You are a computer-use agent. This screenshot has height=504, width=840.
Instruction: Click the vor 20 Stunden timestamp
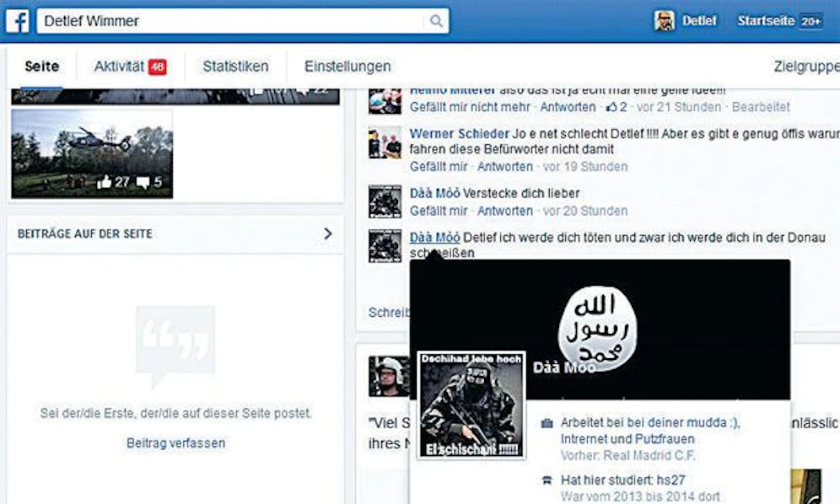tap(585, 211)
